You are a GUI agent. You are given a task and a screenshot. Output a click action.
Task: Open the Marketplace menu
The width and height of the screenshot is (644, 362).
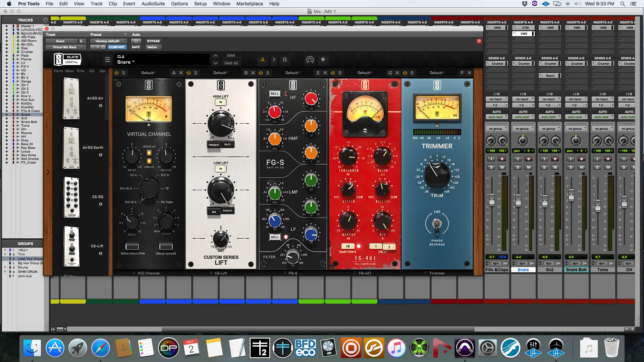pos(250,4)
